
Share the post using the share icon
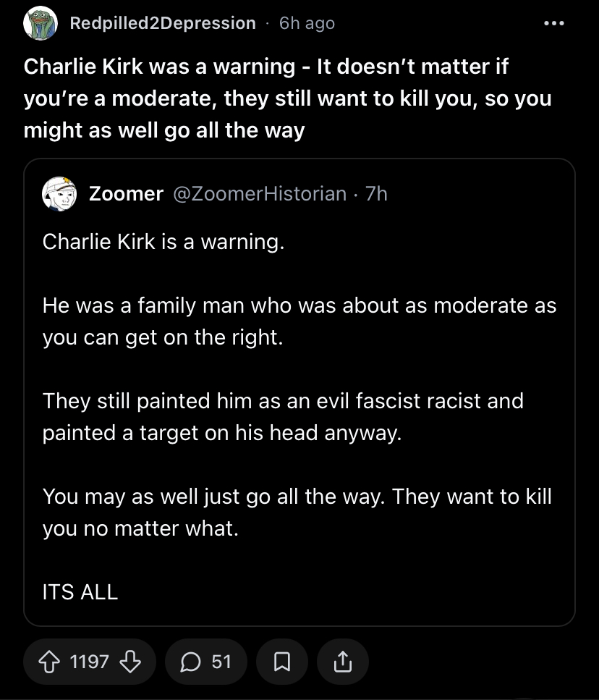(342, 662)
